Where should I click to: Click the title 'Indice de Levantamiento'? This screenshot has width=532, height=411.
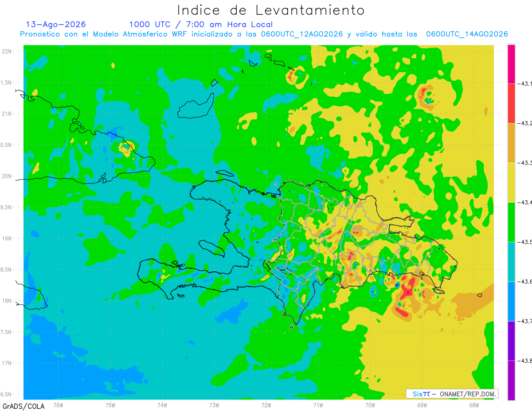[271, 10]
